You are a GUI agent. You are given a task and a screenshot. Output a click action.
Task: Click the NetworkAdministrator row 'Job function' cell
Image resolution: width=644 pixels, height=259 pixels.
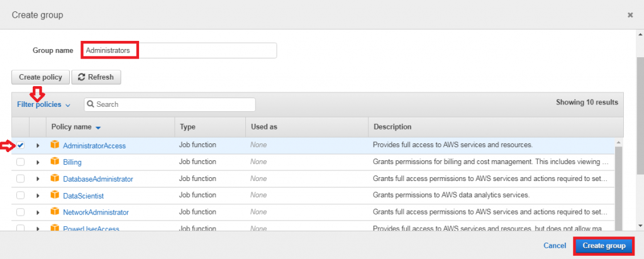pyautogui.click(x=197, y=212)
